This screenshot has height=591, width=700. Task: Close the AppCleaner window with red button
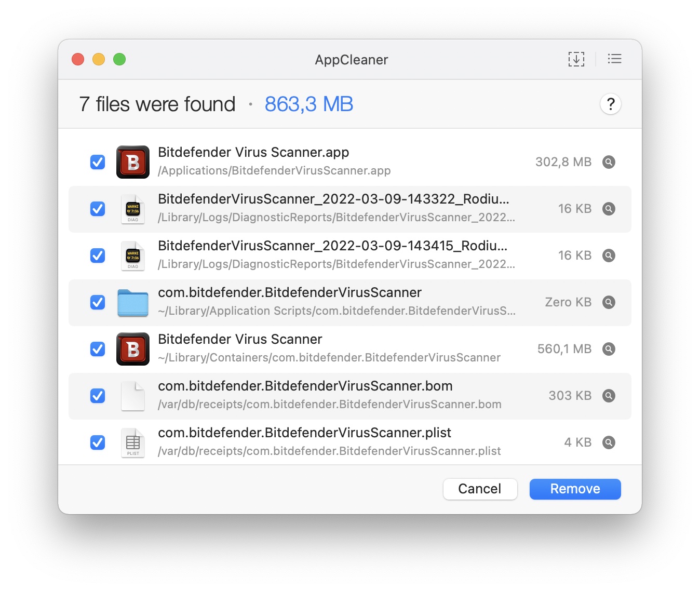tap(78, 59)
